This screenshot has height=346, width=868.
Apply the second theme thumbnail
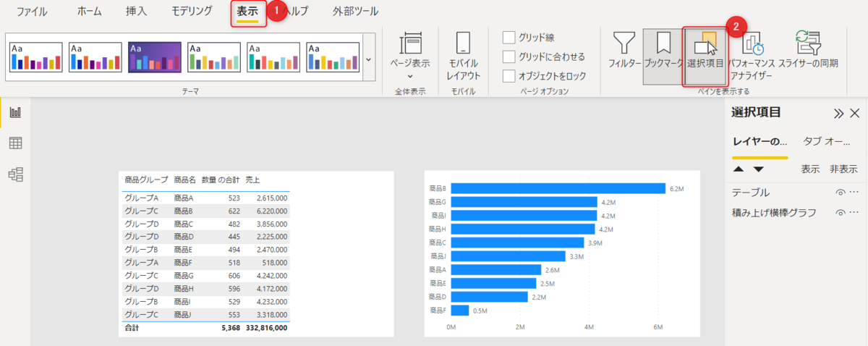tap(95, 57)
